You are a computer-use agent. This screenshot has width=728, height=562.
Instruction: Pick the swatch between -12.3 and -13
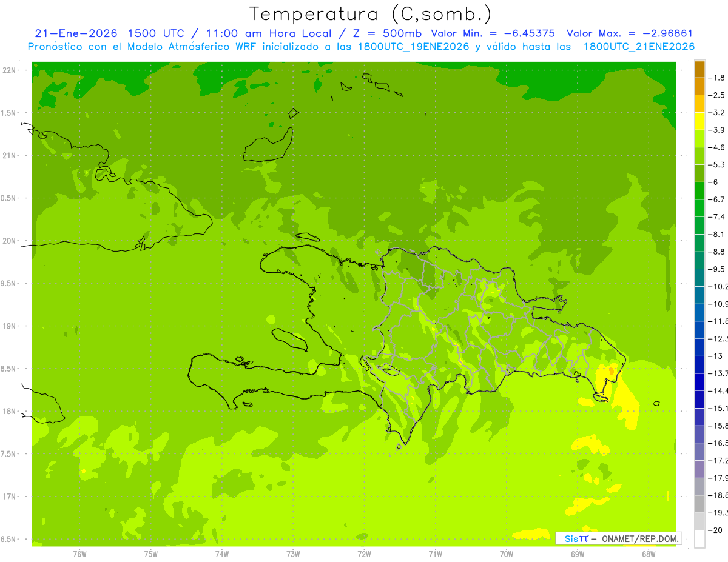[x=699, y=347]
